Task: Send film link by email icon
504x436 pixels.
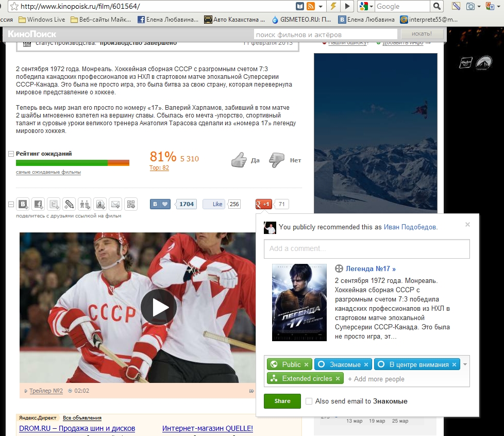Action: [115, 204]
